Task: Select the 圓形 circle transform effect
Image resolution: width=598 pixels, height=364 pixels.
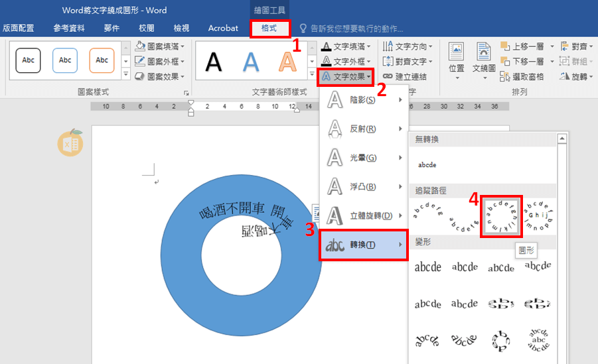Action: pyautogui.click(x=502, y=215)
